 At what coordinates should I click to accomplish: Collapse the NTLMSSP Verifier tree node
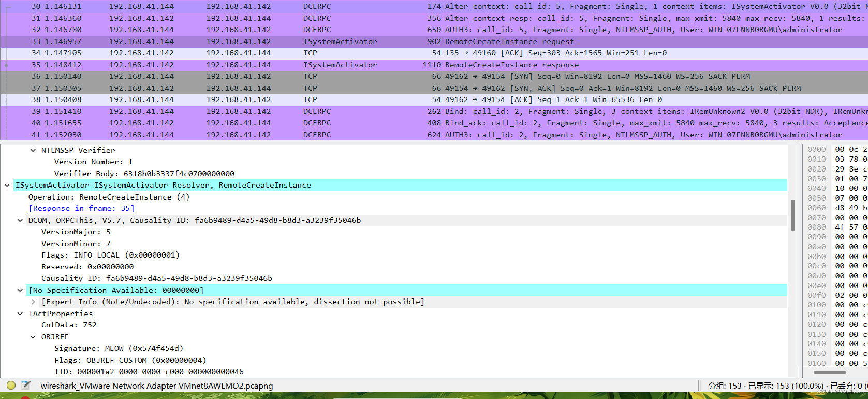(33, 150)
